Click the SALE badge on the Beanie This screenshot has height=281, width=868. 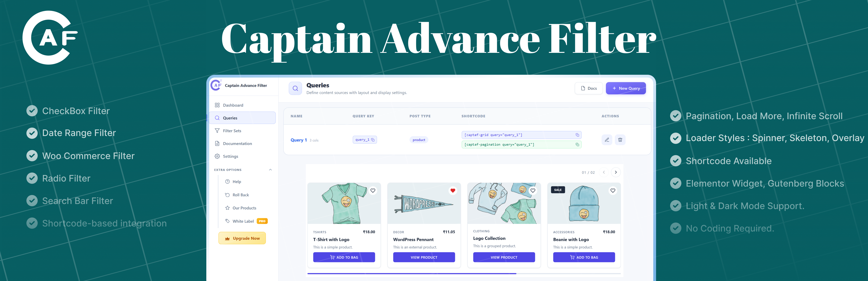(558, 190)
